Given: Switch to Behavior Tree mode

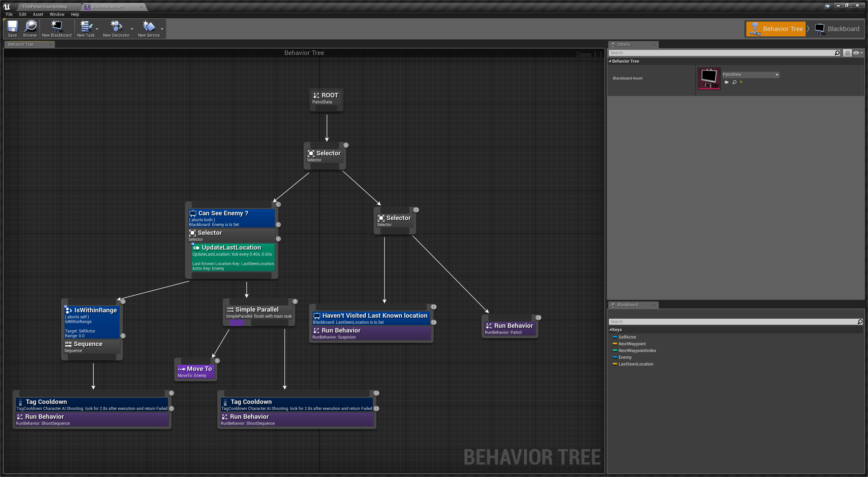Looking at the screenshot, I should coord(776,29).
